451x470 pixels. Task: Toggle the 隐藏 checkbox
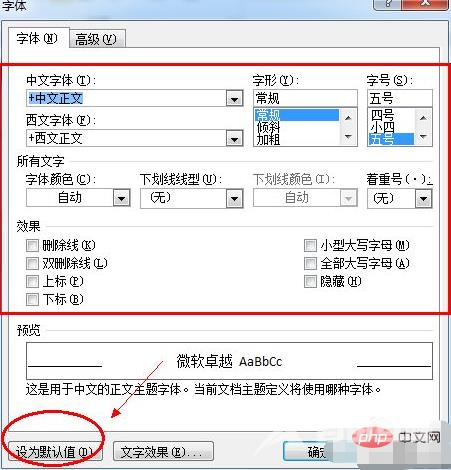(310, 281)
